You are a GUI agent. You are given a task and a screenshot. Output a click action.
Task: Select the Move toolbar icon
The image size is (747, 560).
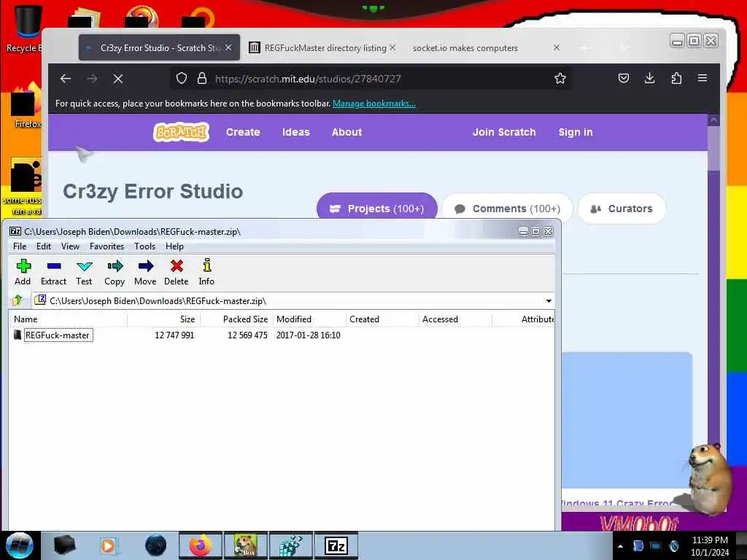[145, 273]
